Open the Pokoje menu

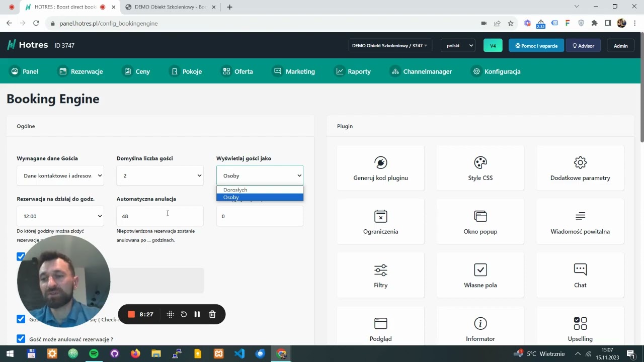tap(186, 71)
